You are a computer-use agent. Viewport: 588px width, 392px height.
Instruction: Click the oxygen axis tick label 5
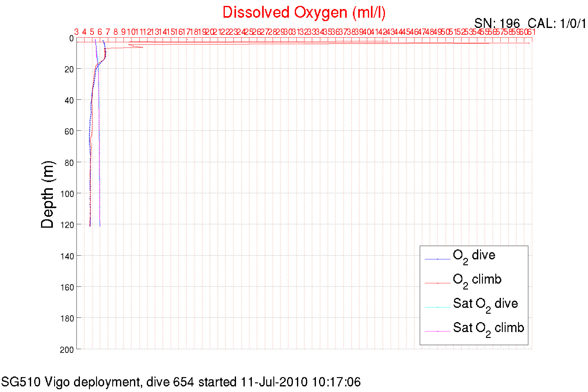click(x=92, y=32)
